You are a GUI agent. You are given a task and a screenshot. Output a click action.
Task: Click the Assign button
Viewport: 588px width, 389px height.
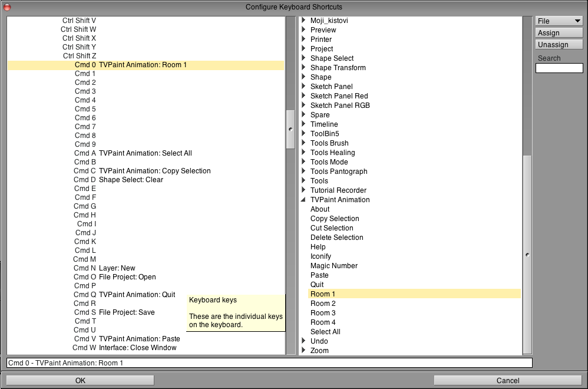(x=559, y=32)
